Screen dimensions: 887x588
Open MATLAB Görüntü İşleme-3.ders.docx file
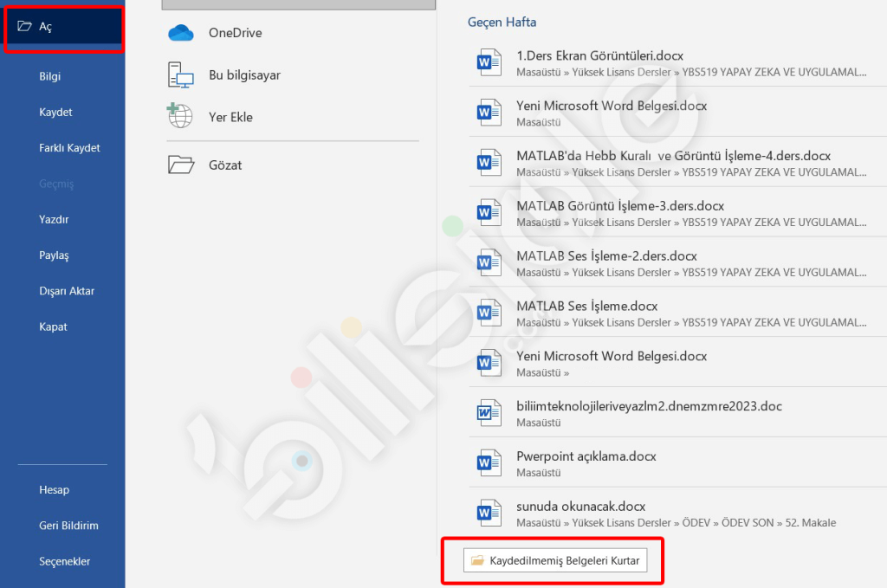tap(620, 206)
